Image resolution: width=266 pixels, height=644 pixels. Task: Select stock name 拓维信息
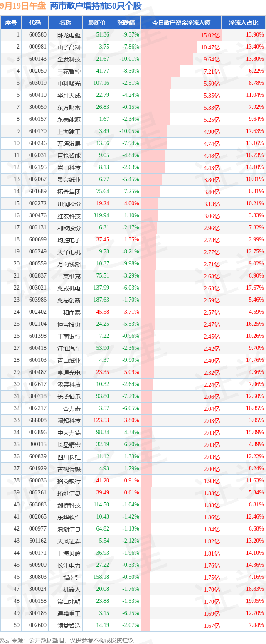point(69,493)
